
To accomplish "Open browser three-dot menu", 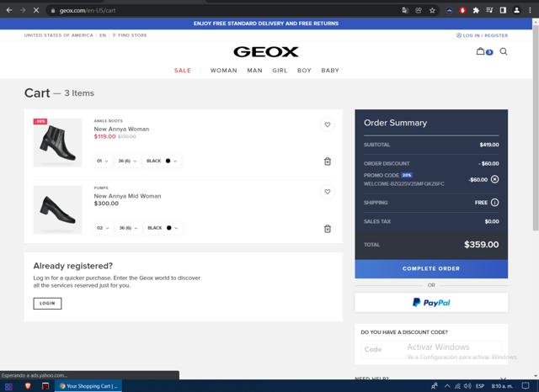I will coord(530,10).
